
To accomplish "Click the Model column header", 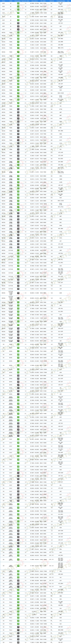I will (11, 1).
